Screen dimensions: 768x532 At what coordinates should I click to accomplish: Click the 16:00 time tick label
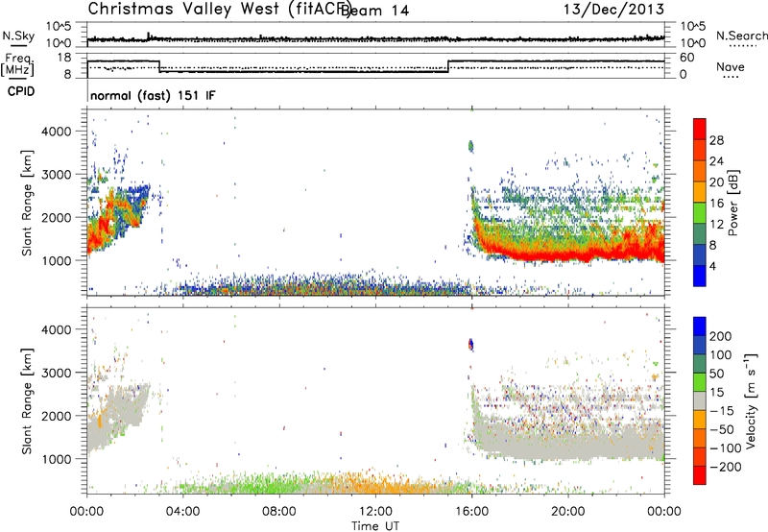tap(471, 512)
